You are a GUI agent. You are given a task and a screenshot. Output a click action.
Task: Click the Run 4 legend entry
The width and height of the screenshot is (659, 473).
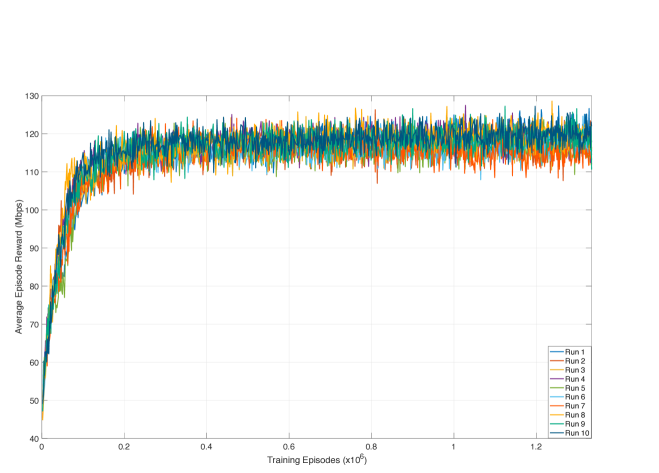(567, 379)
